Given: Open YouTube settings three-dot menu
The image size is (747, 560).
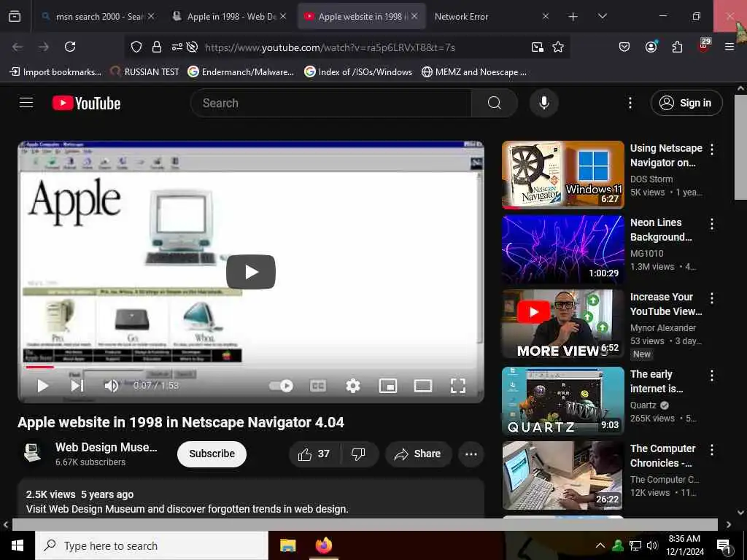Looking at the screenshot, I should click(630, 103).
